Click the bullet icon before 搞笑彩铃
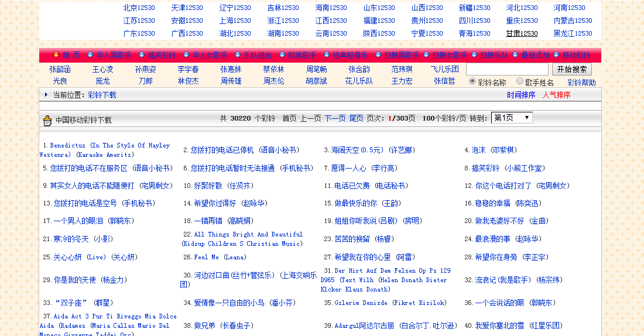Image resolution: width=644 pixels, height=336 pixels. click(x=141, y=55)
